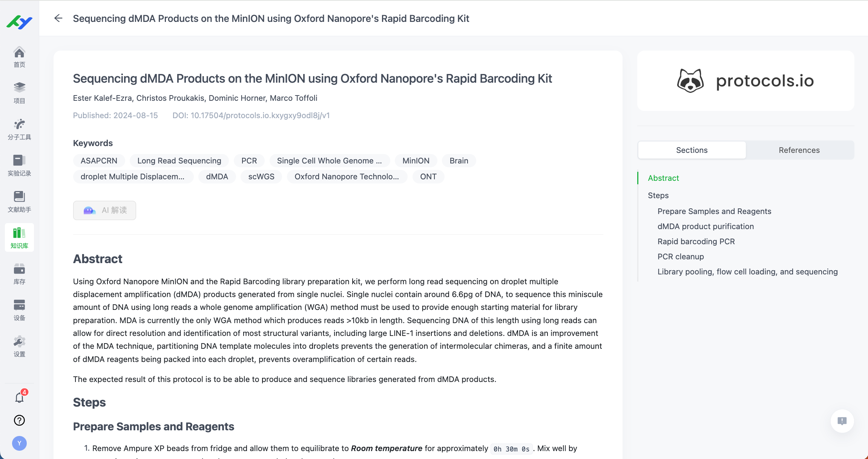Click the AI 解读 button
868x459 pixels.
coord(104,210)
